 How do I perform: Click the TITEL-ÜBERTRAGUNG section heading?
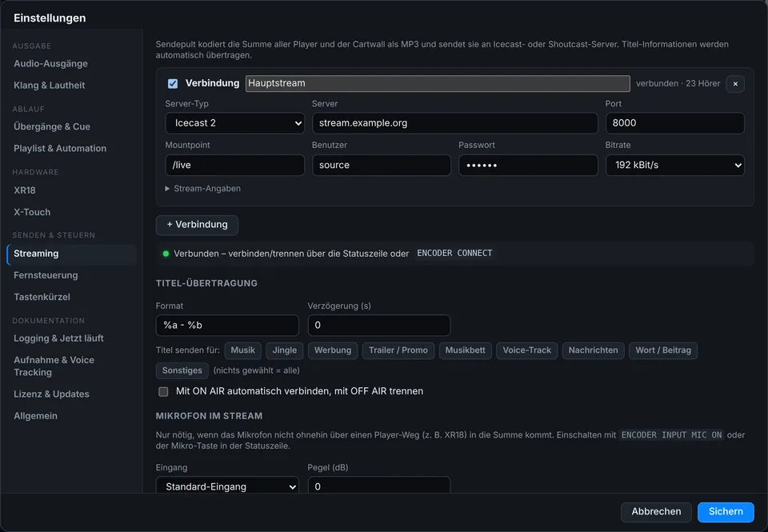click(x=206, y=284)
